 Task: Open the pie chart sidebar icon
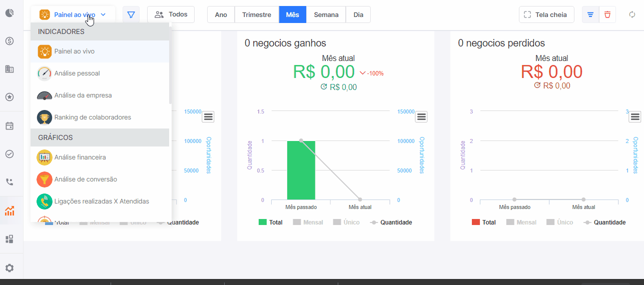tap(10, 13)
